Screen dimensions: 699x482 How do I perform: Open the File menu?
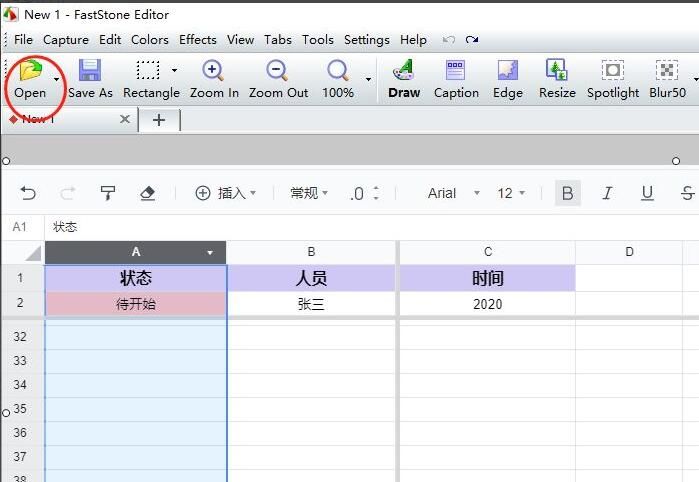point(23,40)
